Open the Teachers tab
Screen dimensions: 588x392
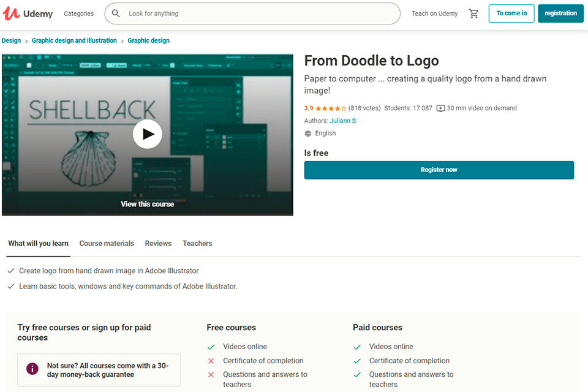[x=197, y=243]
